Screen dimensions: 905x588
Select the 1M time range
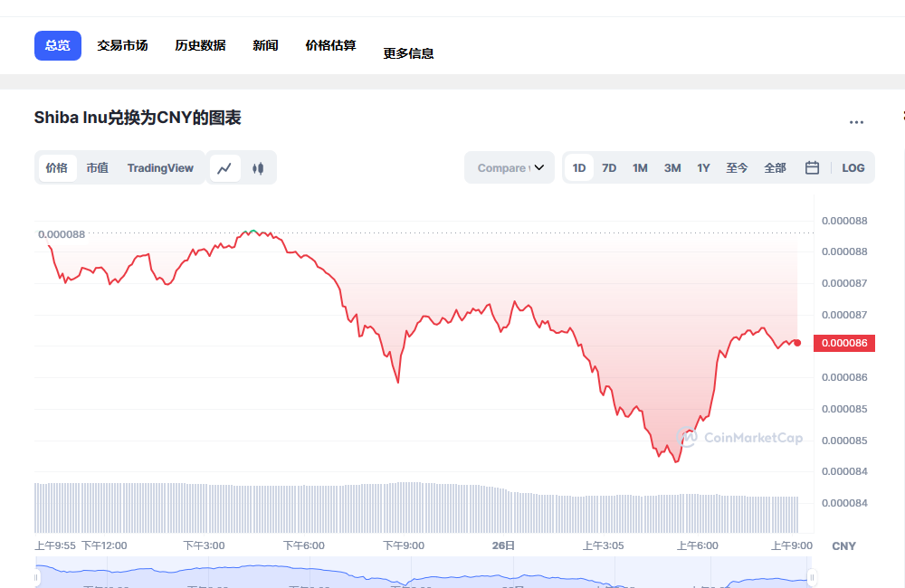click(640, 168)
